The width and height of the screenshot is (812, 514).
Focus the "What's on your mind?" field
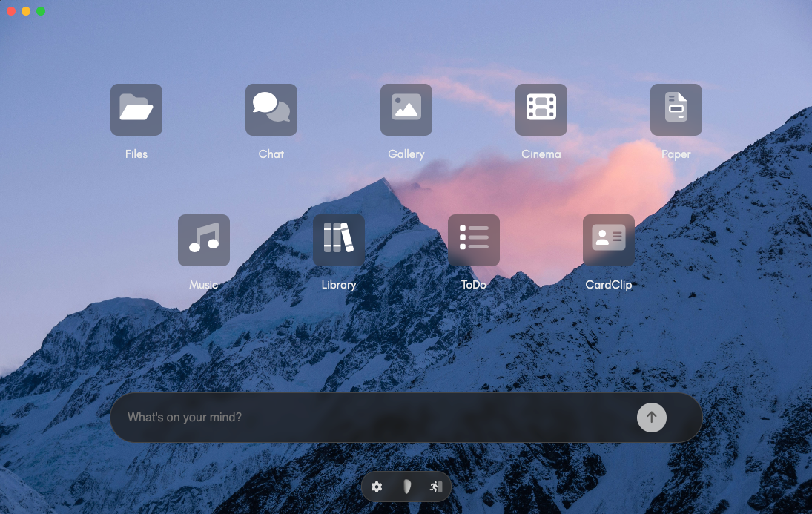371,418
